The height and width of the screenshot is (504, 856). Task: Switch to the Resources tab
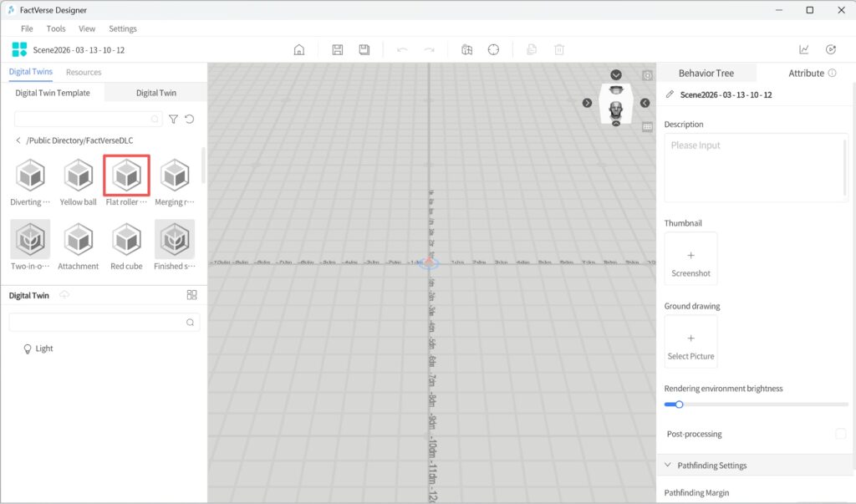coord(84,73)
